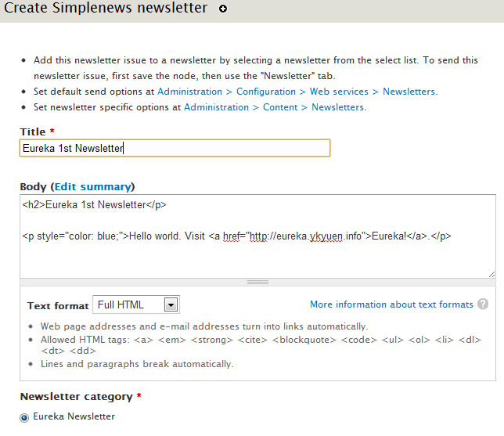Open the first Administration breadcrumb link
Viewport: 504px width, 436px height.
point(189,92)
